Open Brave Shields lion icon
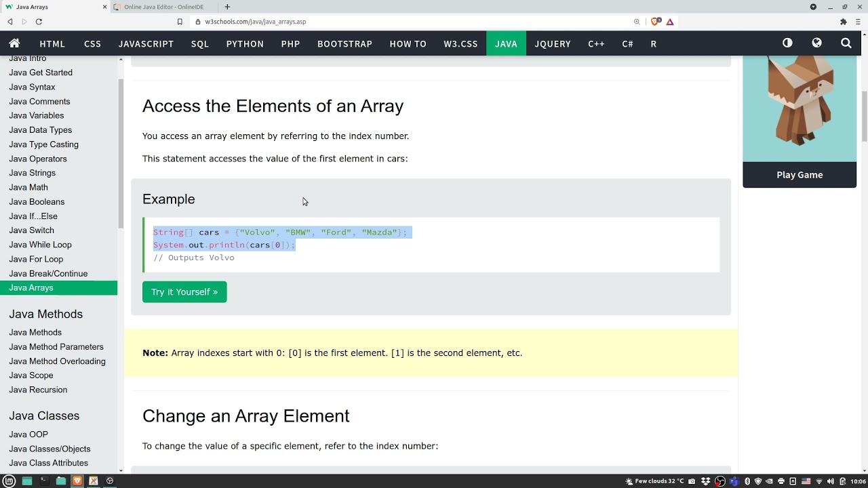The image size is (868, 488). pyautogui.click(x=656, y=22)
